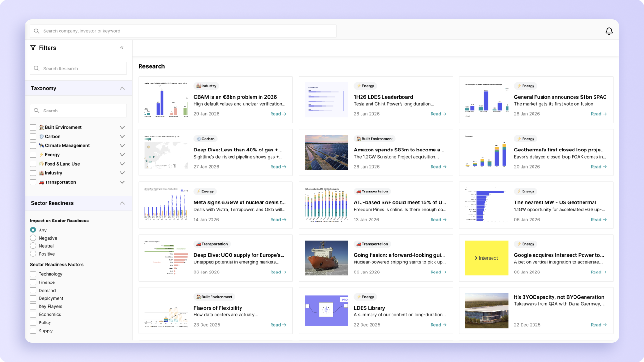This screenshot has width=644, height=362.
Task: Collapse the Sector Readiness section chevron
Action: (x=122, y=203)
